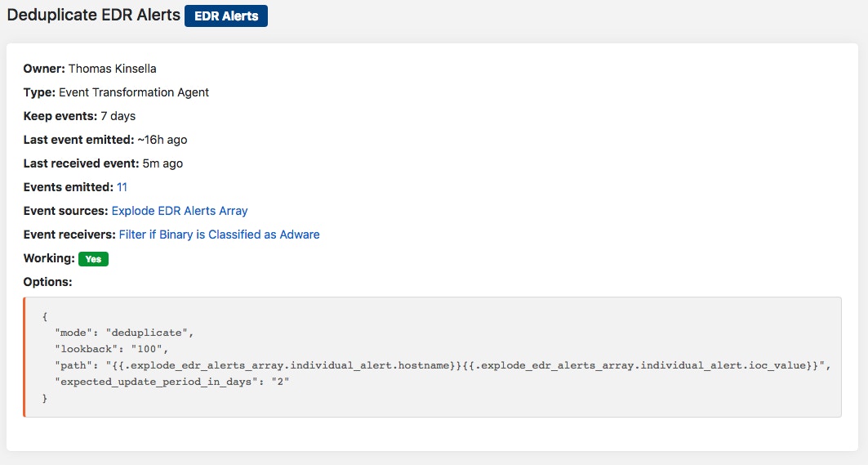Click the expected_update_period_in_days option line

click(x=173, y=382)
